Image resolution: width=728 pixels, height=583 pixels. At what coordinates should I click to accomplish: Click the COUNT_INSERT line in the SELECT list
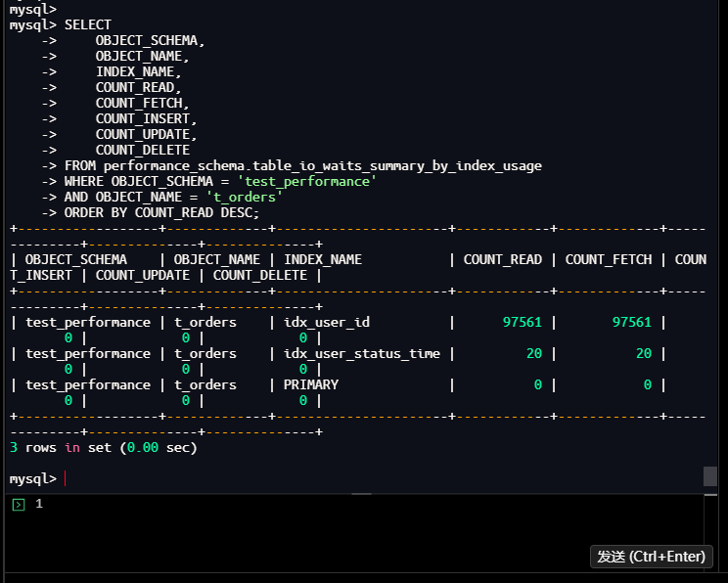tap(146, 118)
